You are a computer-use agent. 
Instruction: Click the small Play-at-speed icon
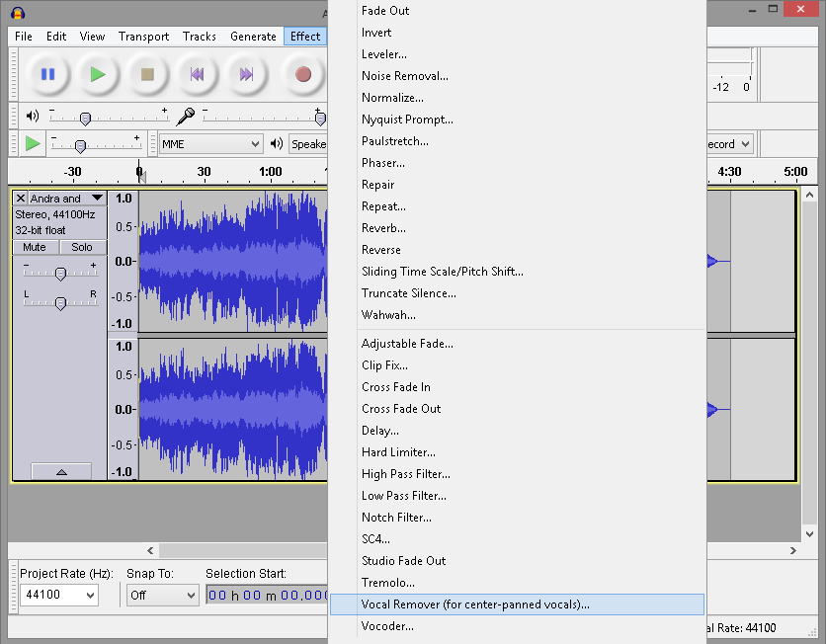[x=33, y=144]
